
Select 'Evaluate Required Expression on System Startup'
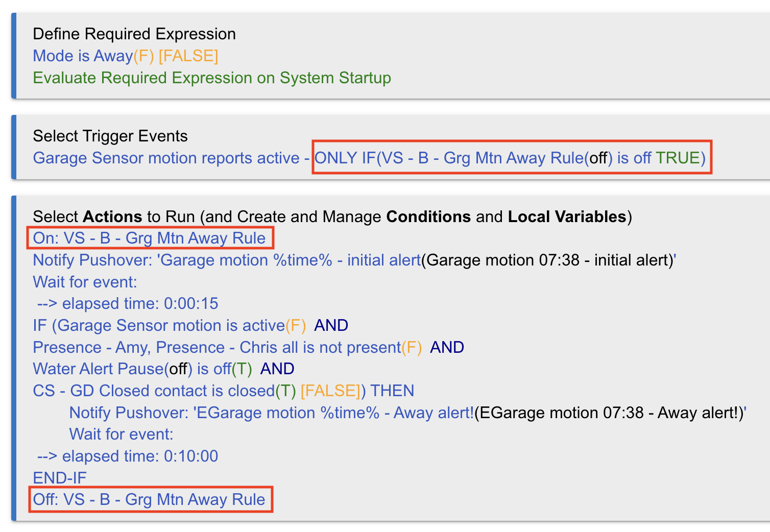point(211,78)
